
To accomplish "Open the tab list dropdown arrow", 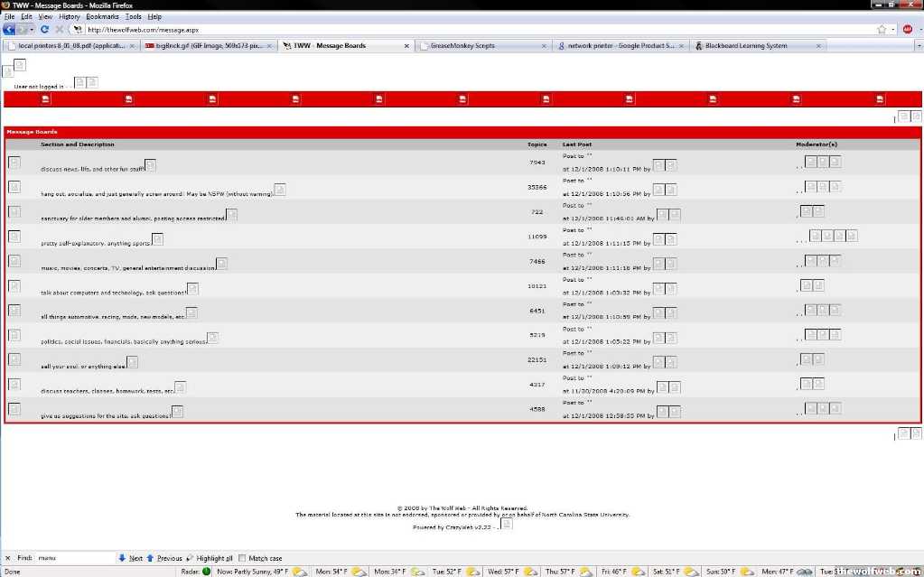I will pos(918,45).
